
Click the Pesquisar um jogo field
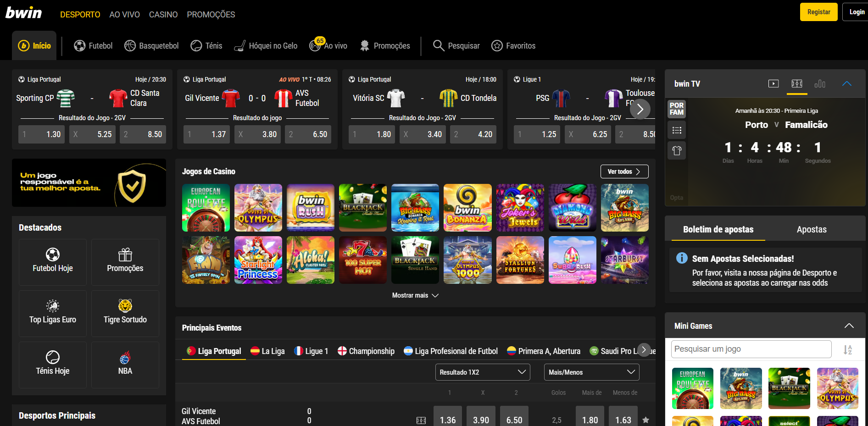pos(751,349)
